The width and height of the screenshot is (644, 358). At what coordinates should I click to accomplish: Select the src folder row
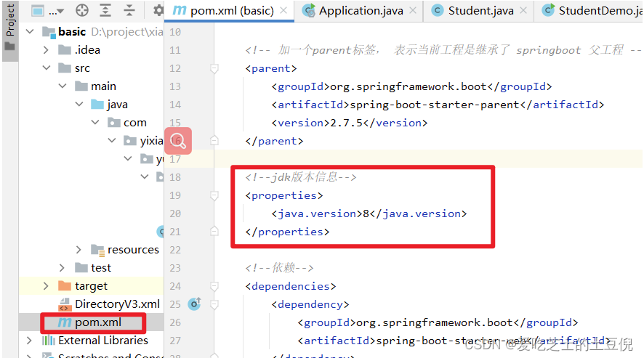[x=91, y=68]
